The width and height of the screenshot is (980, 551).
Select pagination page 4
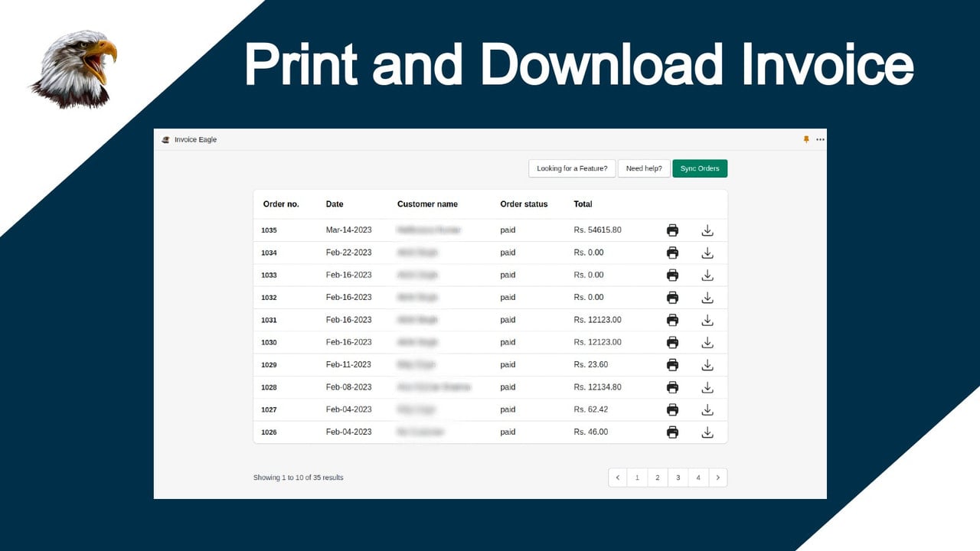(x=697, y=478)
